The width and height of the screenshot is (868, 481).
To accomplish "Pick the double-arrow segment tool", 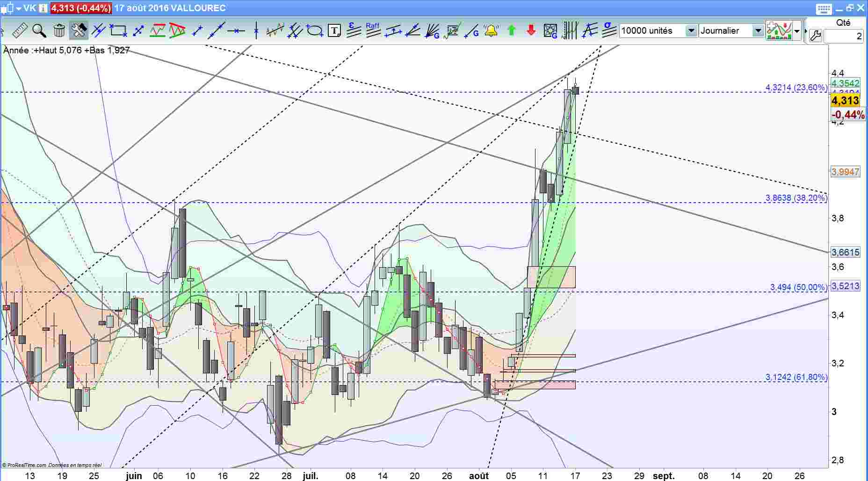I will pyautogui.click(x=138, y=31).
